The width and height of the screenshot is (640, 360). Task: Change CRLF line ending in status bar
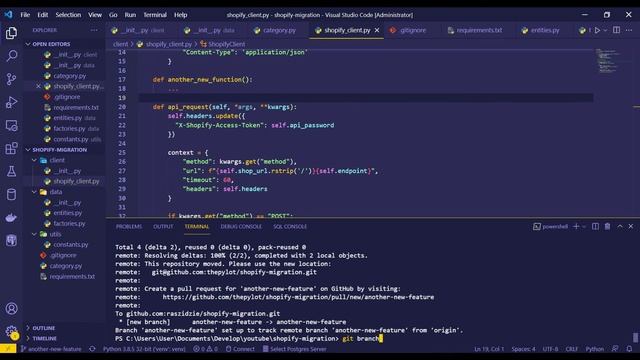tap(571, 349)
